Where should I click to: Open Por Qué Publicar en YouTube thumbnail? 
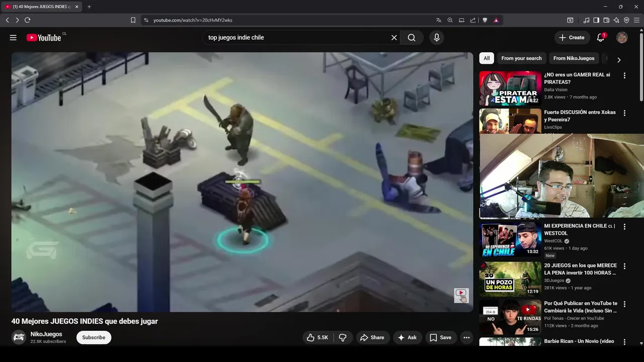tap(510, 317)
